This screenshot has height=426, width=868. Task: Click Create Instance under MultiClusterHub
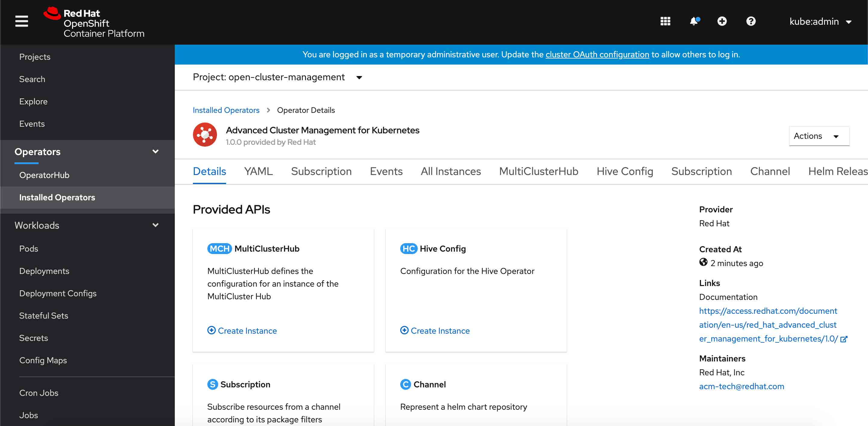[x=242, y=331]
